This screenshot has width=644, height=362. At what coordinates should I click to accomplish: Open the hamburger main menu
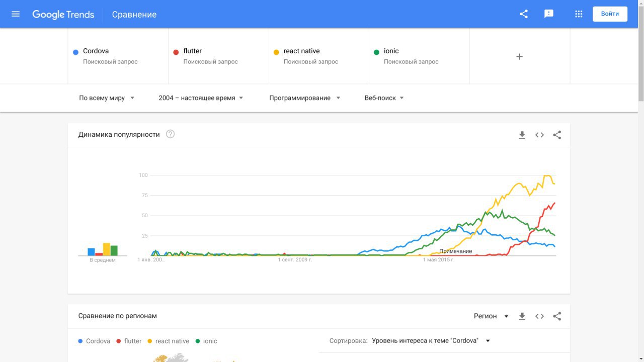click(x=16, y=14)
